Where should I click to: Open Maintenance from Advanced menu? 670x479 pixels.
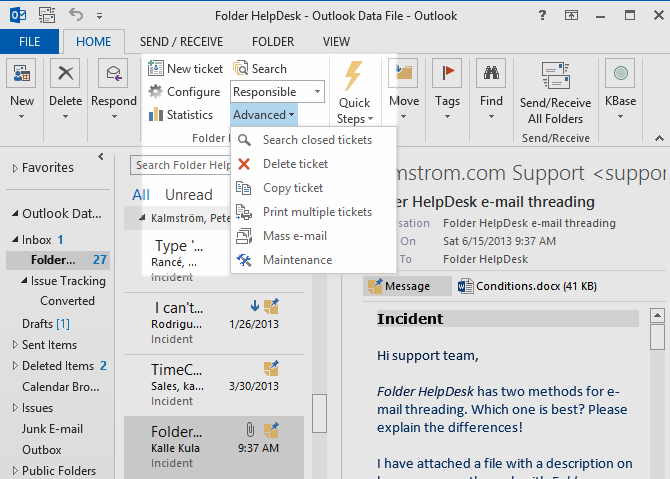[x=313, y=260]
